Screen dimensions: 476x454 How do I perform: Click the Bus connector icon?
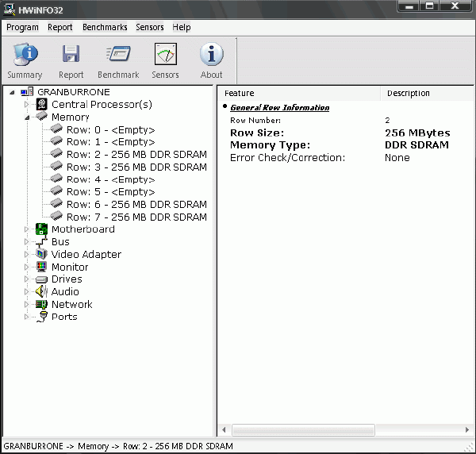(41, 242)
